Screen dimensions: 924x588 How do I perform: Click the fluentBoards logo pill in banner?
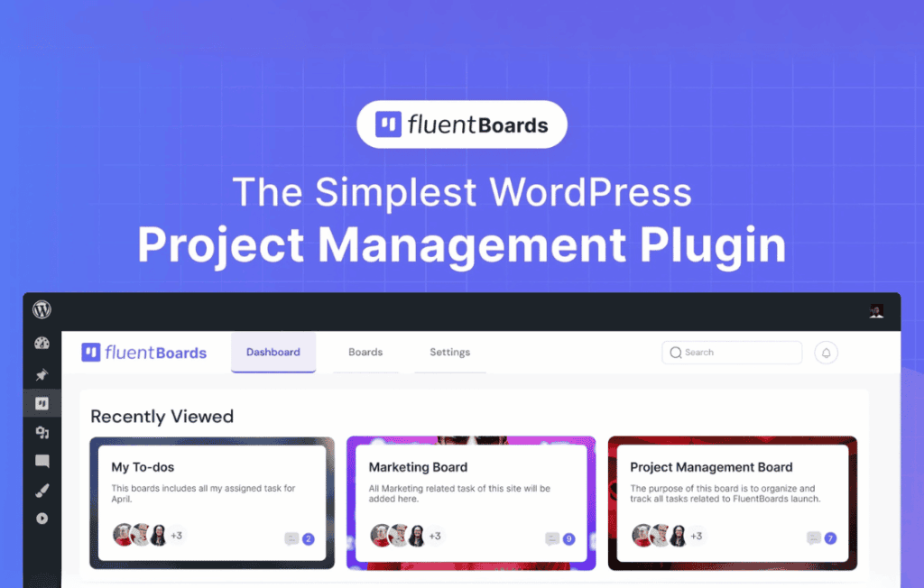click(x=462, y=124)
